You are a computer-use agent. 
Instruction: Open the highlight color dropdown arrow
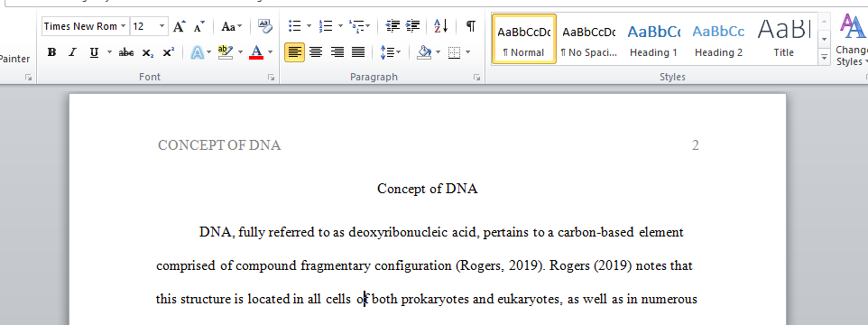[x=240, y=52]
